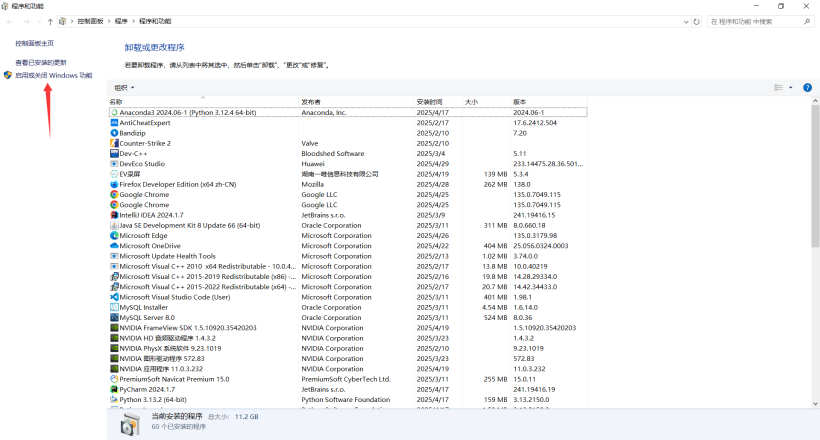
Task: Click the view layout icon in toolbar
Action: (779, 87)
